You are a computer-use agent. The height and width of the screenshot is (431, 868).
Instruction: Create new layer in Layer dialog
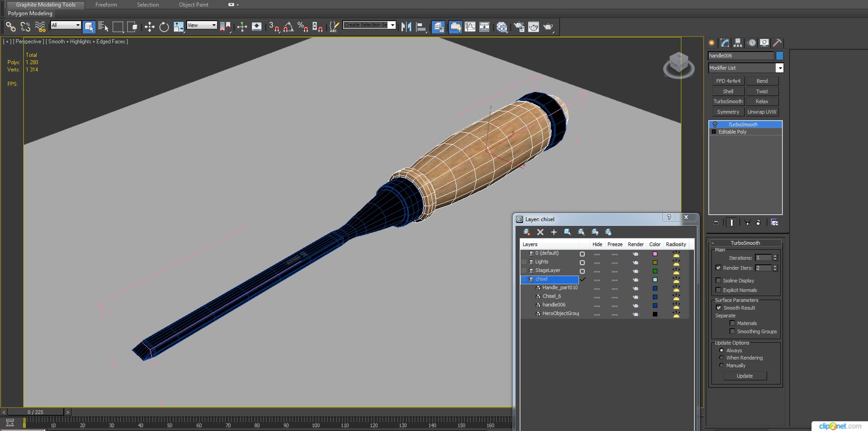click(x=527, y=232)
